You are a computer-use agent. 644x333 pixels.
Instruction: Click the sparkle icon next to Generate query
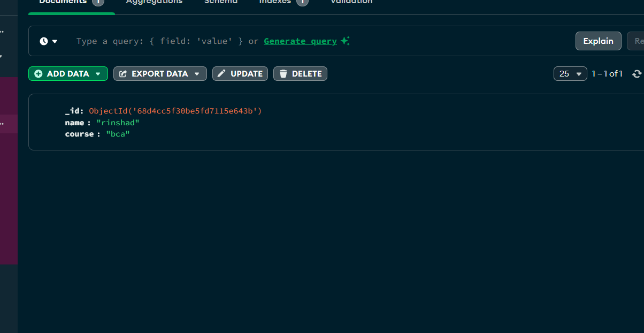344,40
